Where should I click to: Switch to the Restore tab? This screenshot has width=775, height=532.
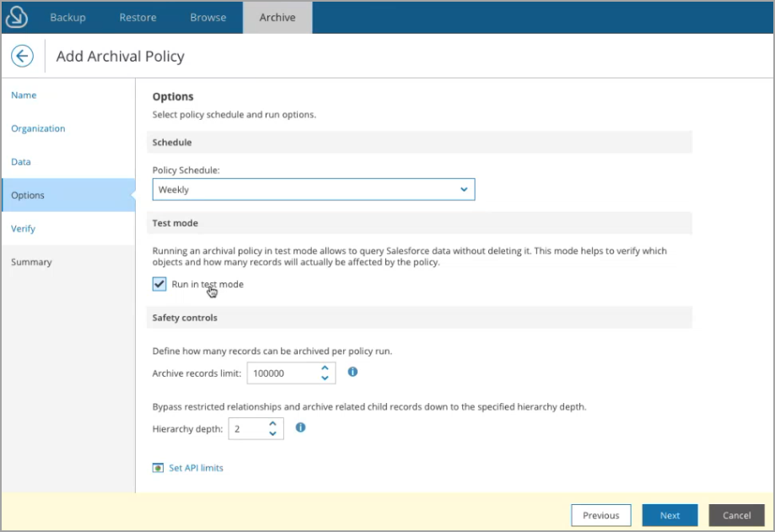point(138,18)
